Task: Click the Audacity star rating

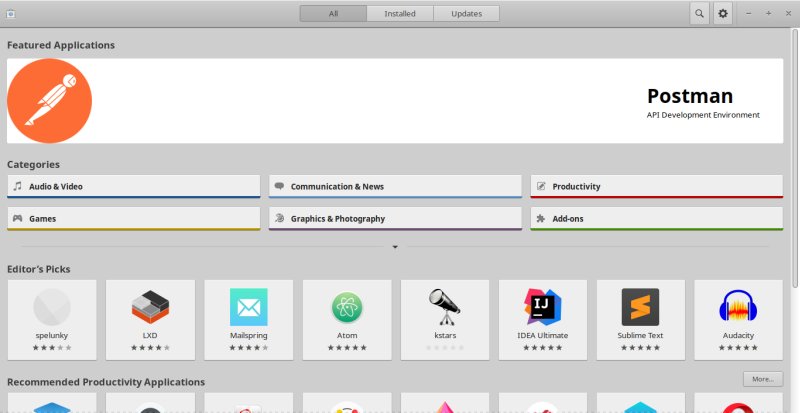Action: (738, 348)
